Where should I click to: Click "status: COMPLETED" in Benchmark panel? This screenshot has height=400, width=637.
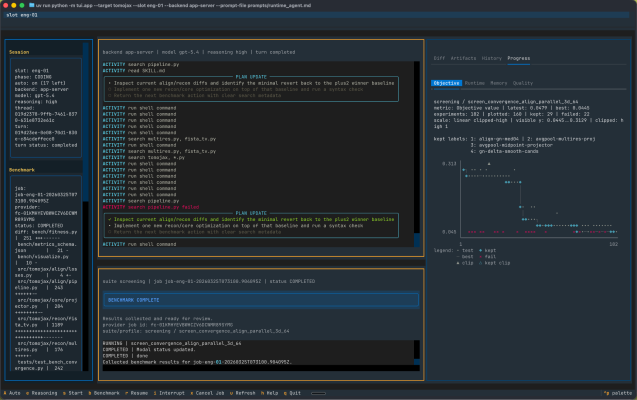pyautogui.click(x=39, y=226)
